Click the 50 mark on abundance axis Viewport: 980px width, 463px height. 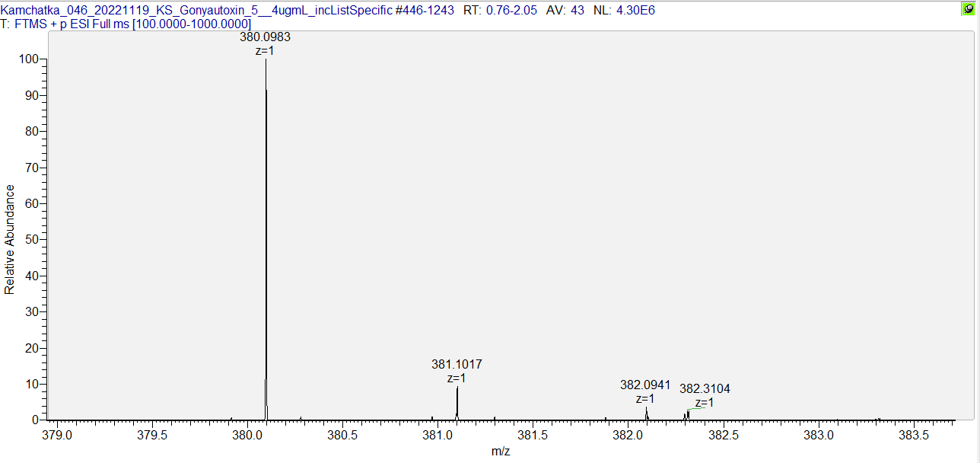click(33, 240)
